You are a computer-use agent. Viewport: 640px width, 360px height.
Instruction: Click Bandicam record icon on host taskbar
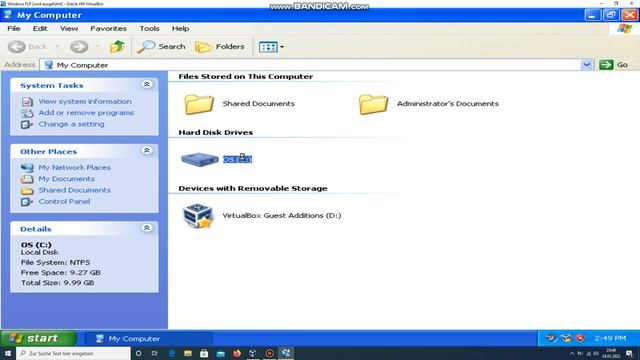tap(269, 353)
